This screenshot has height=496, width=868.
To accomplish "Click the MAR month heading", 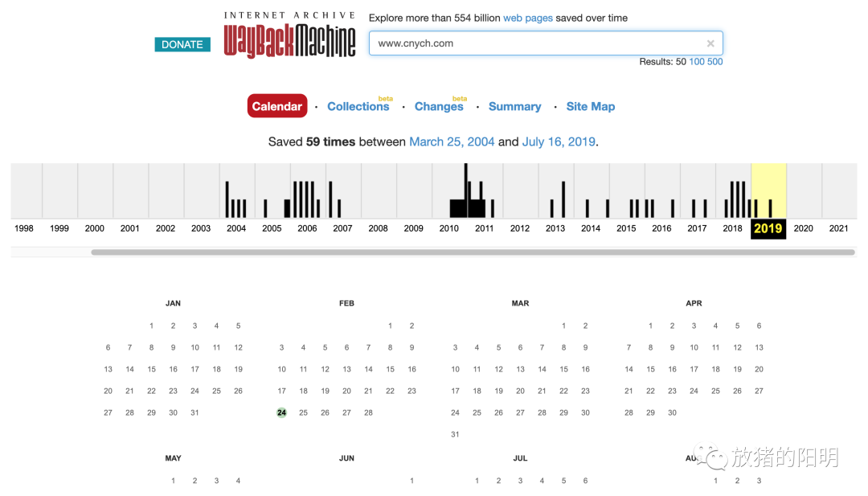I will [520, 303].
